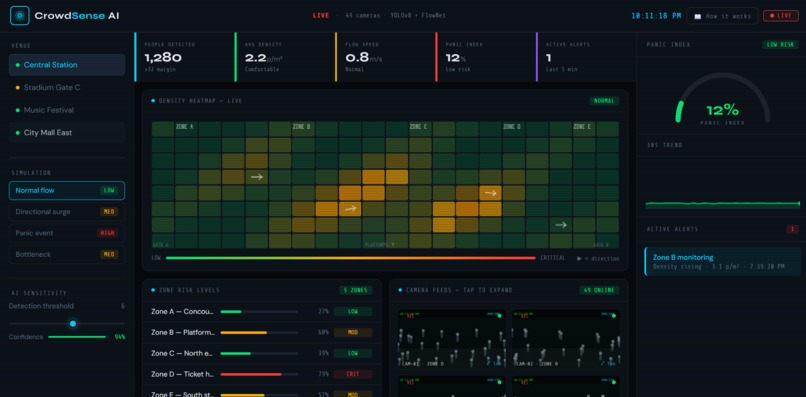806x397 pixels.
Task: Select Zone B — Platform row
Action: tap(262, 333)
